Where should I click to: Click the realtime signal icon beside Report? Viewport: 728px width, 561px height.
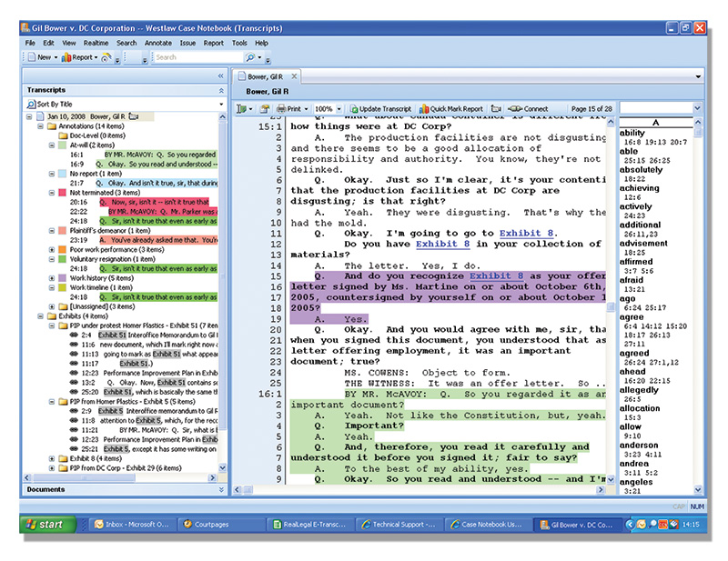106,57
